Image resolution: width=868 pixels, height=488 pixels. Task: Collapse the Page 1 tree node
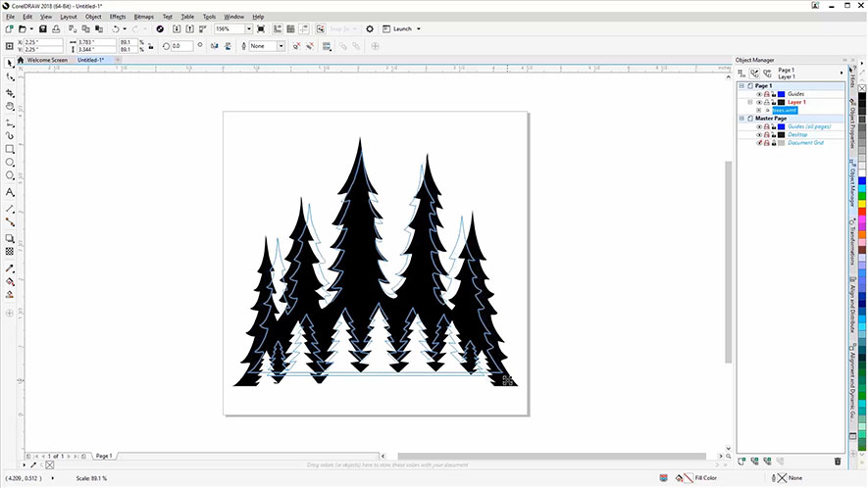point(741,86)
